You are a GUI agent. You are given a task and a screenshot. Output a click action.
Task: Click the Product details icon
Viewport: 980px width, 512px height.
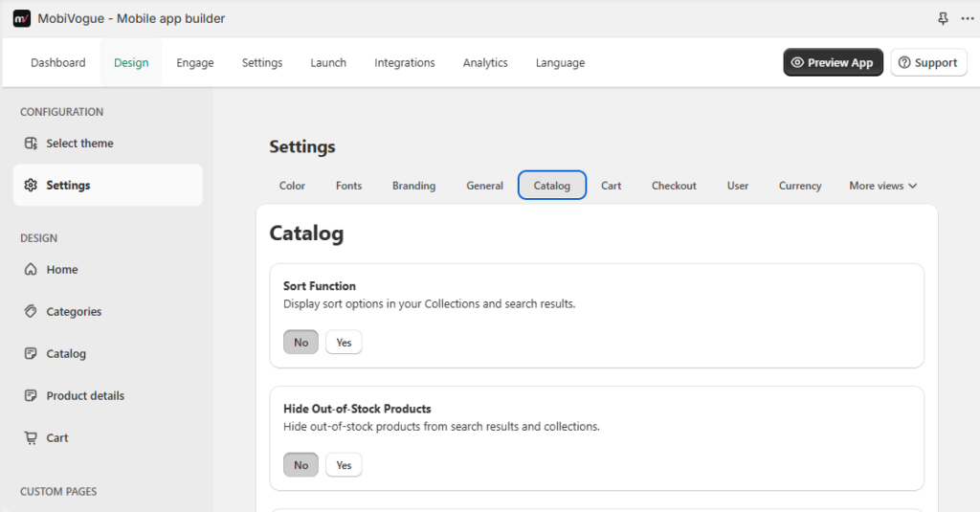(x=31, y=395)
